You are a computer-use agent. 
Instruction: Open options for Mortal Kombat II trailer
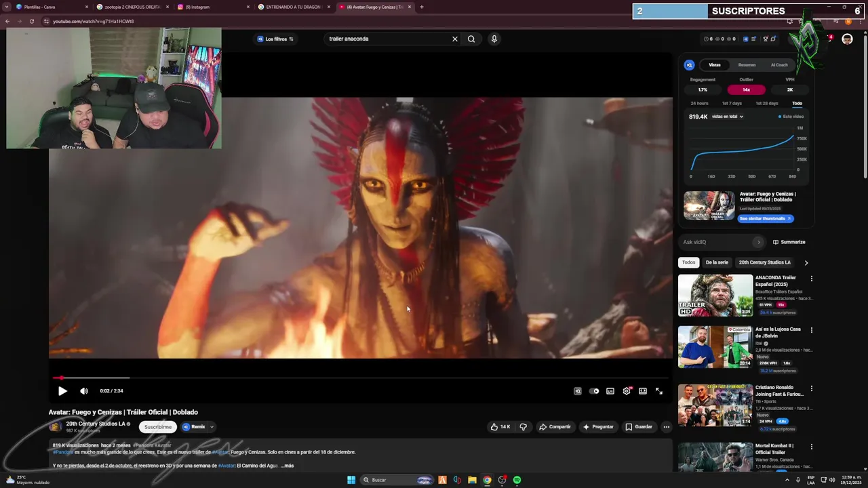click(x=811, y=447)
